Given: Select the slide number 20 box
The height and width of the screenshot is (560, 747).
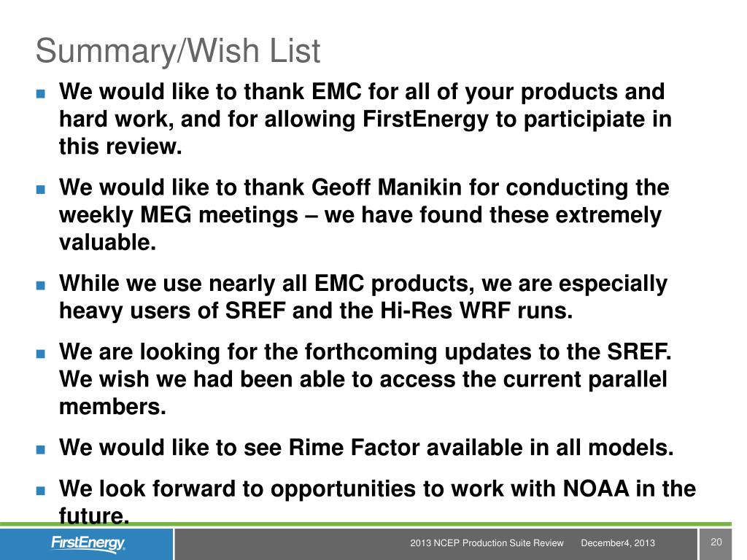Looking at the screenshot, I should 716,544.
